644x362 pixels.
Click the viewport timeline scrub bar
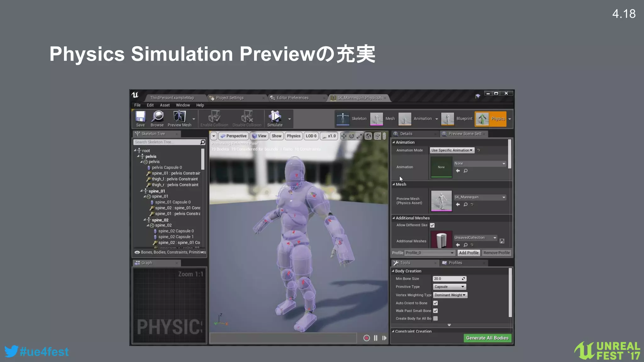[x=283, y=338]
